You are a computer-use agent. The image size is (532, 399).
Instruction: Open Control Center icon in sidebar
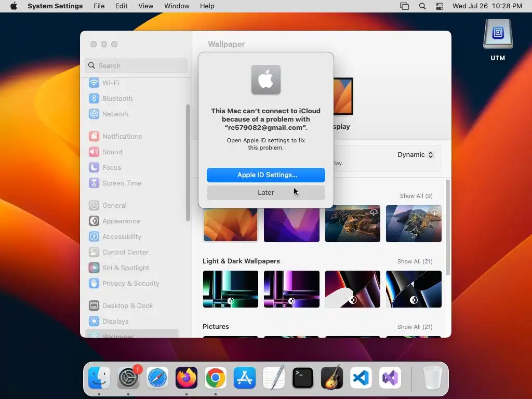[94, 252]
